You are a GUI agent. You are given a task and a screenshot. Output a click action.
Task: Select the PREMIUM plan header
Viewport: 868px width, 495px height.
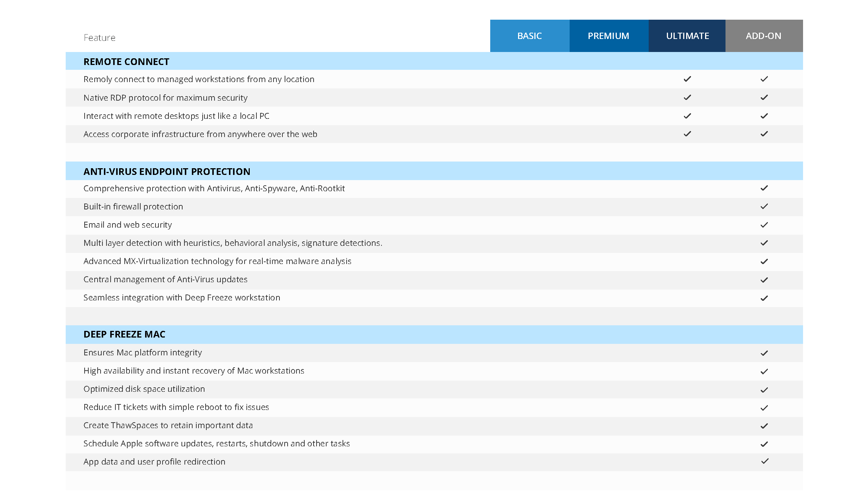(608, 36)
